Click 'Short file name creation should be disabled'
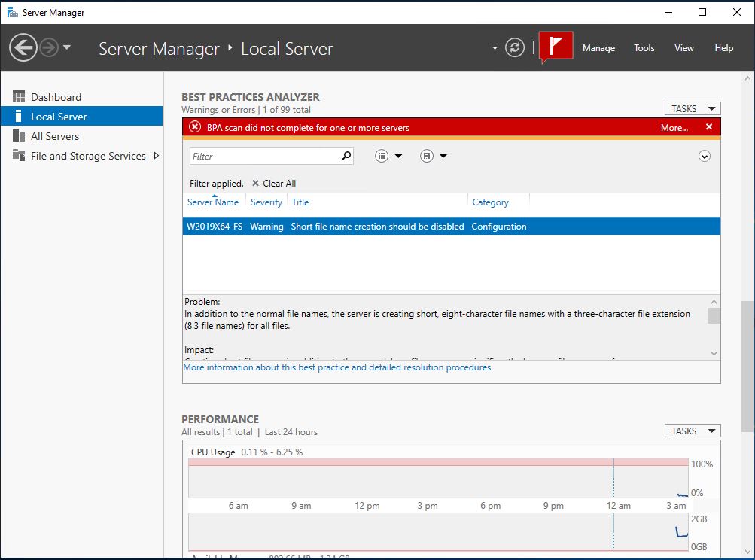This screenshot has height=560, width=755. 378,227
